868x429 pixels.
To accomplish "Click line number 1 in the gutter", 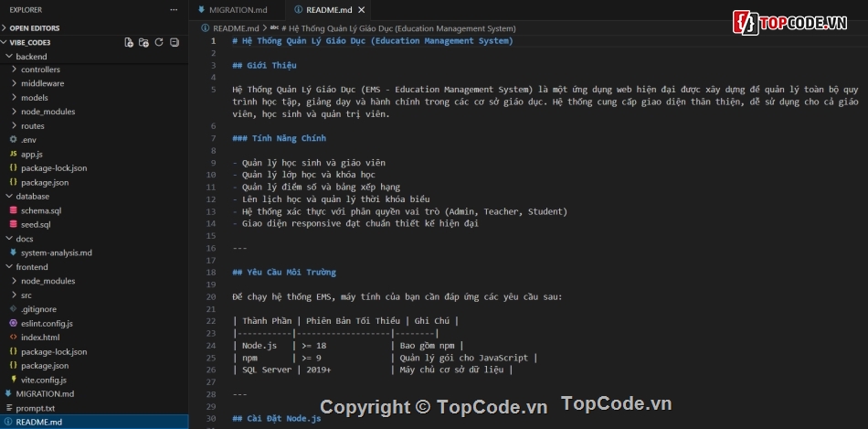I will [214, 41].
